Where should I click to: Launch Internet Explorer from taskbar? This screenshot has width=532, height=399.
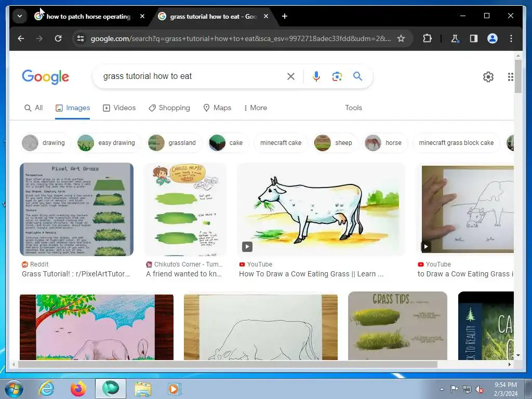[x=46, y=389]
